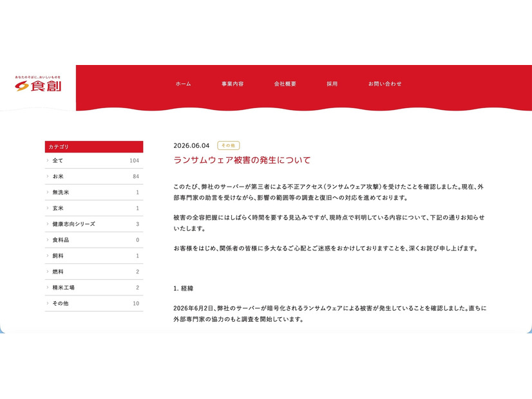The height and width of the screenshot is (399, 532).
Task: Click the count 104 in the 全て row
Action: click(x=135, y=160)
